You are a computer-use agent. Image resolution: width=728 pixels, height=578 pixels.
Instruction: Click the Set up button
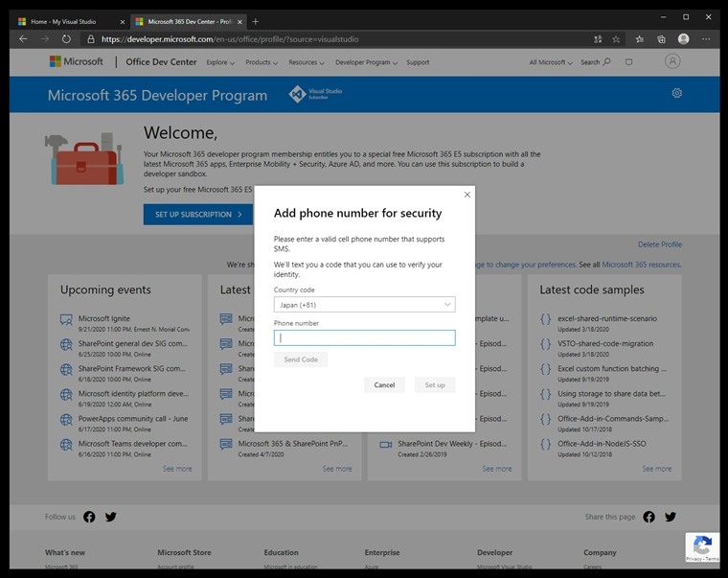(435, 384)
